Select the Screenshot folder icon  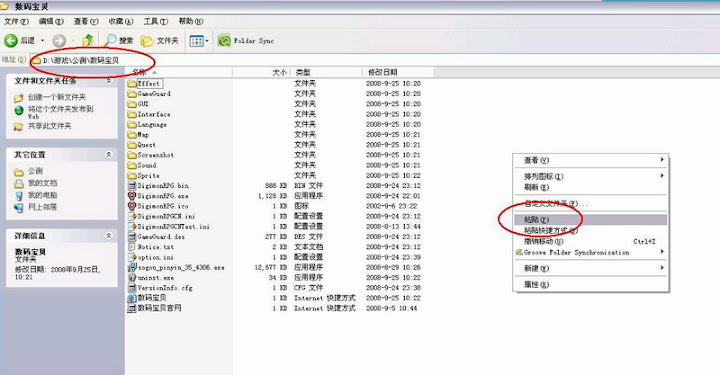pos(132,155)
